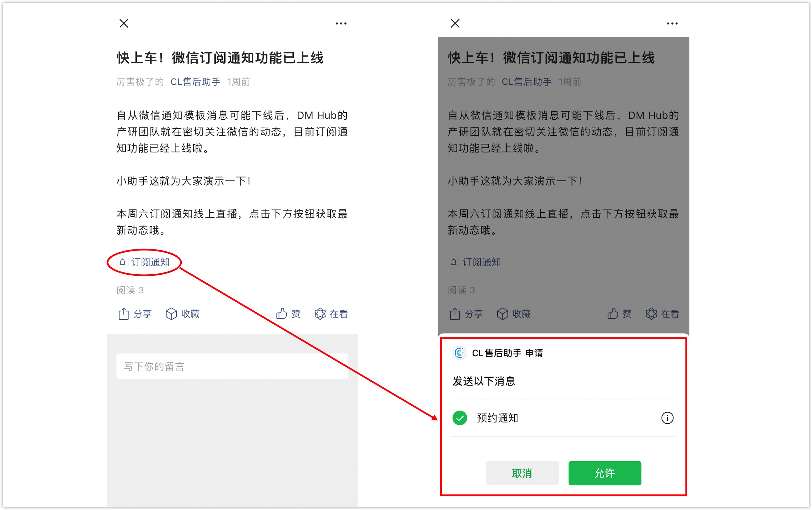
Task: Click the bell icon beside 订阅通知 on left
Action: point(123,262)
